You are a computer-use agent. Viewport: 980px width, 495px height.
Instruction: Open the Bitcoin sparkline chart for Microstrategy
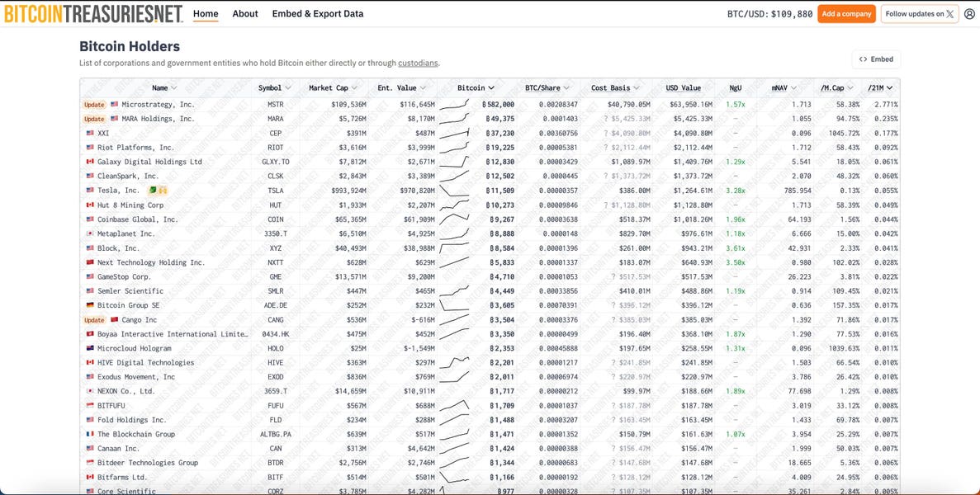(454, 104)
